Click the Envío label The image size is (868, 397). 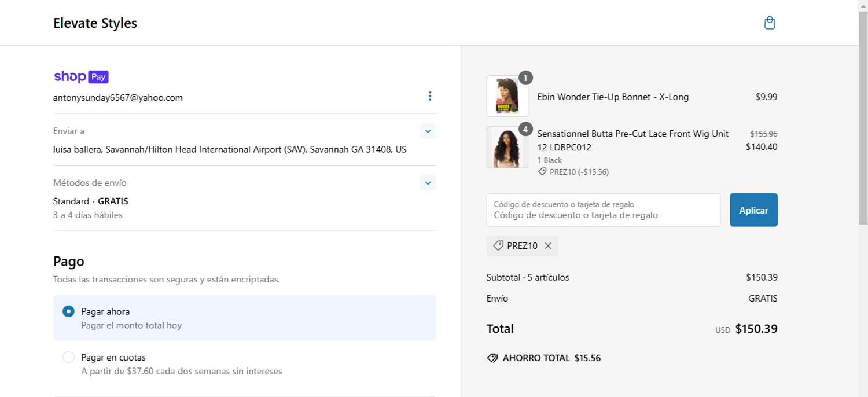(498, 299)
